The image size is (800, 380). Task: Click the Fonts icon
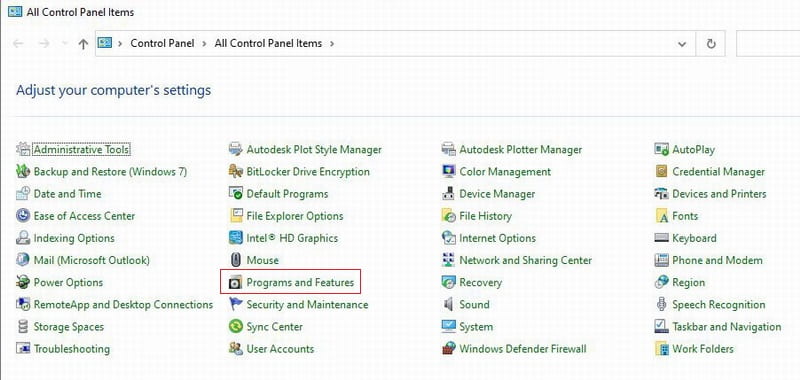(661, 216)
